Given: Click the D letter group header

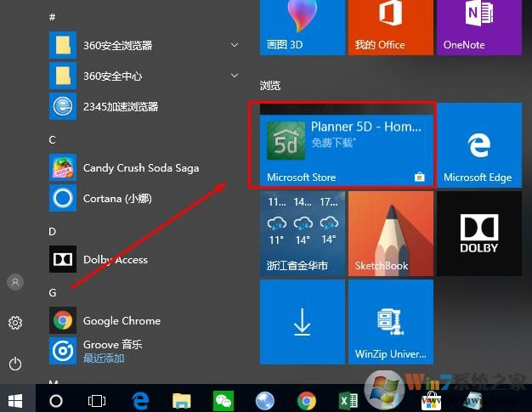Looking at the screenshot, I should (x=52, y=232).
